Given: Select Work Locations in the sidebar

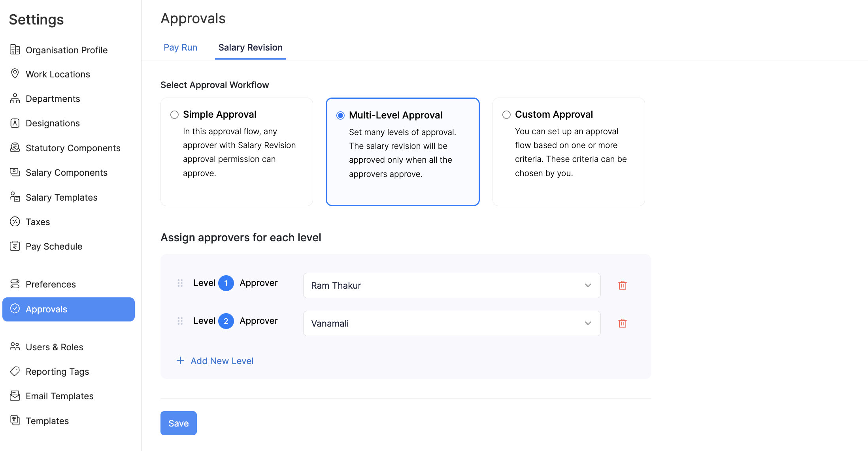Looking at the screenshot, I should (58, 74).
